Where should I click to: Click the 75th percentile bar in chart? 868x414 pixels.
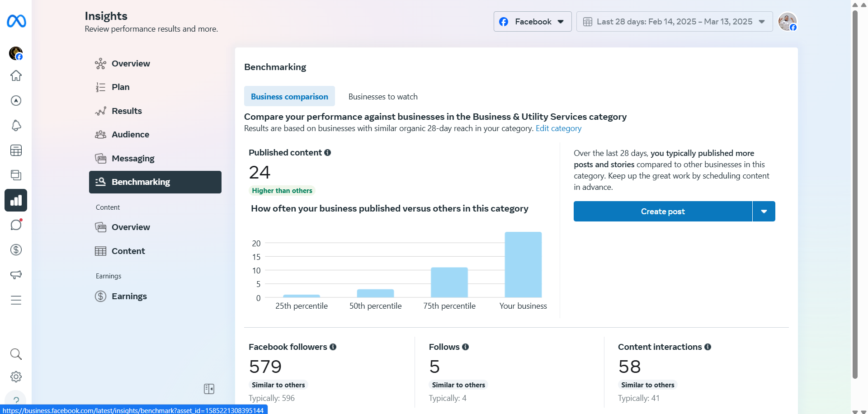pos(449,282)
